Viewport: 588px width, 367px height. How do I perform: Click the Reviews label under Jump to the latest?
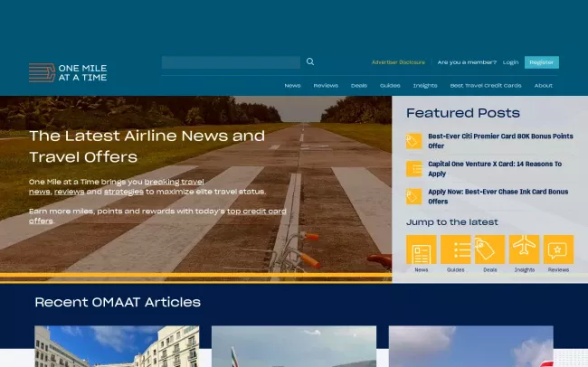(x=558, y=270)
